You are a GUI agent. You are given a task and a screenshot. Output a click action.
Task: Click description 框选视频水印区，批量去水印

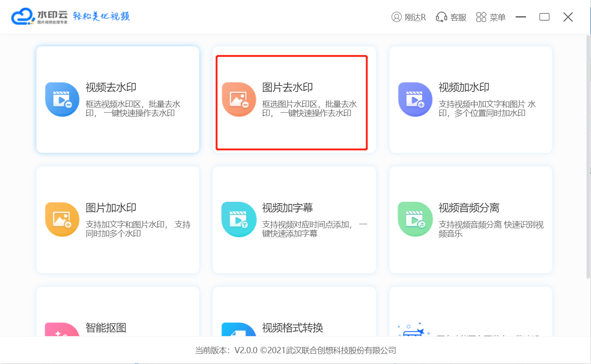point(133,109)
